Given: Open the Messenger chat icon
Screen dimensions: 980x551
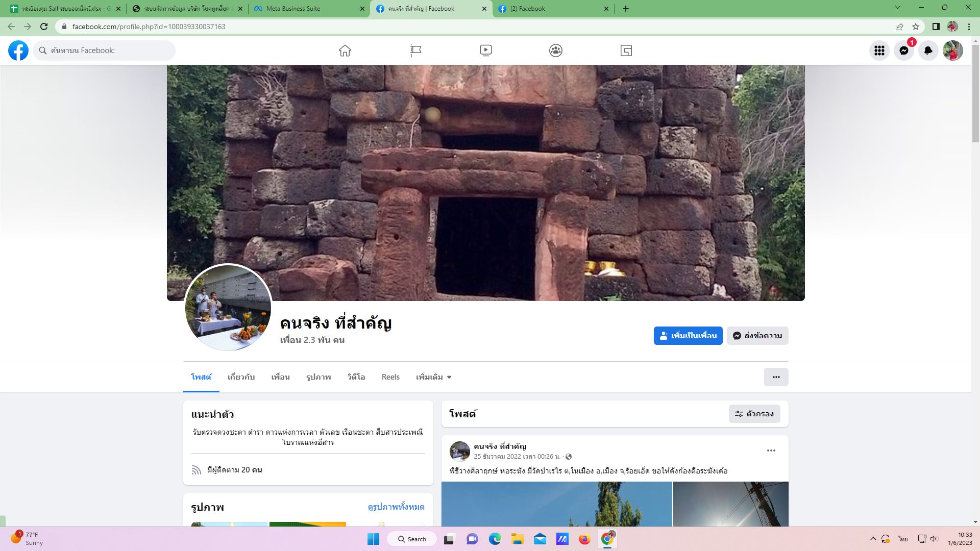Looking at the screenshot, I should point(903,51).
